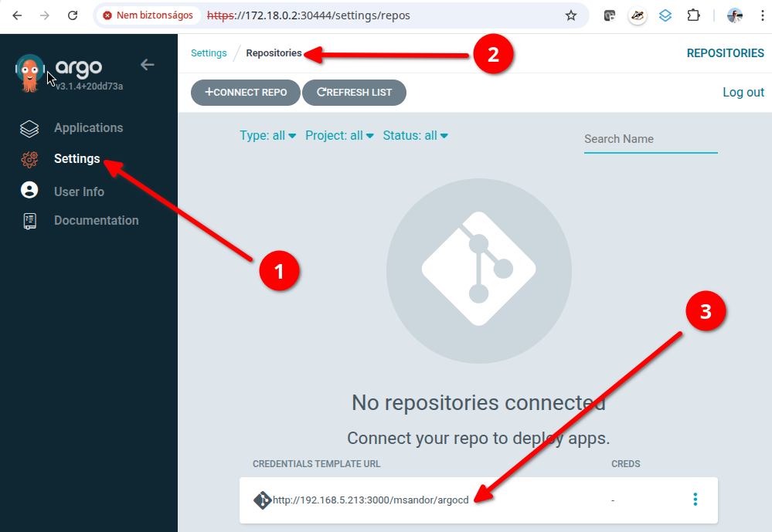Click the round extension icon in the browser toolbar
772x532 pixels.
point(638,15)
